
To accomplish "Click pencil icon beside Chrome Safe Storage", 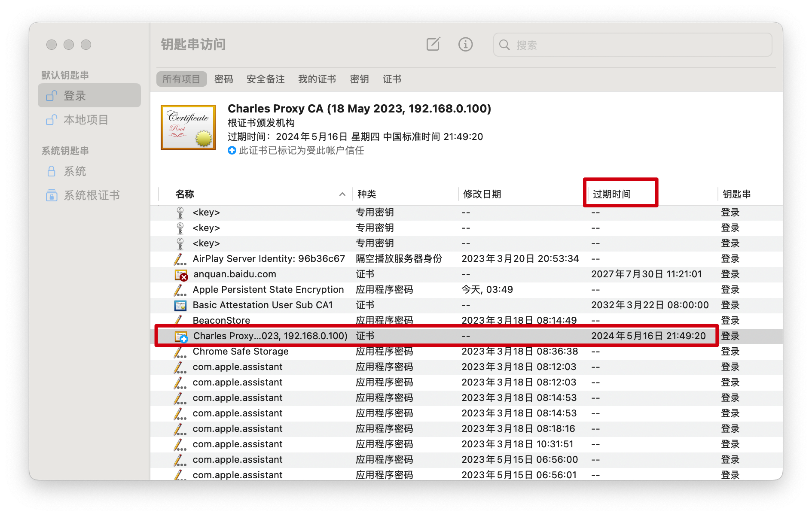I will tap(180, 352).
